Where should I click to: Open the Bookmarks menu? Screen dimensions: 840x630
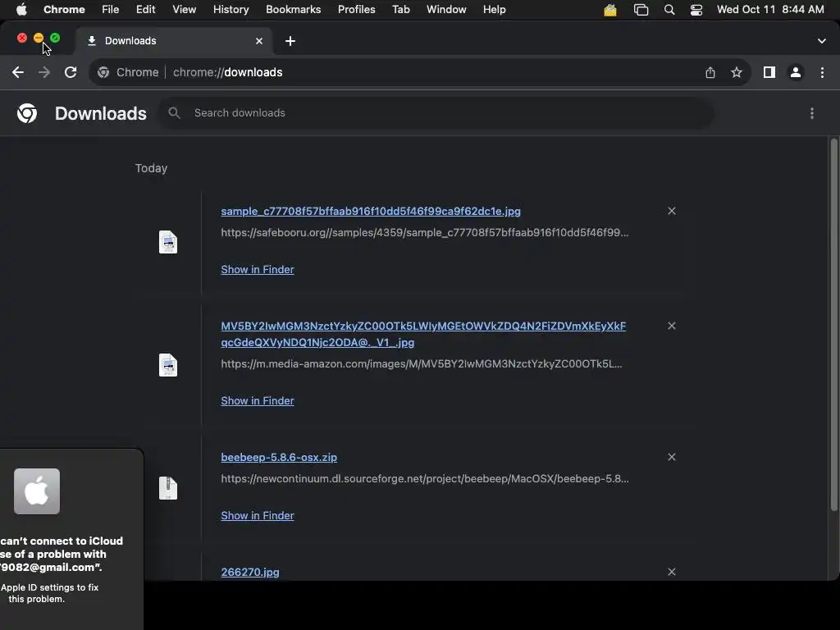coord(293,10)
